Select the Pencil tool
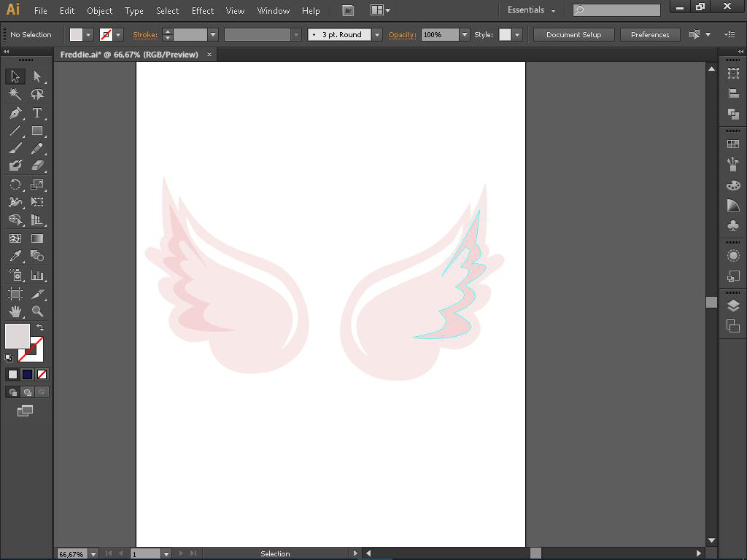747x560 pixels. coord(37,148)
